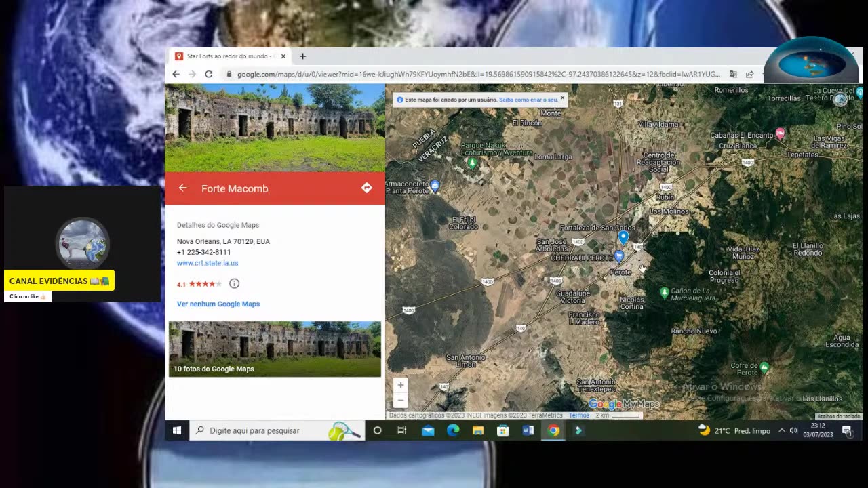Click the 'Nova Orleans, LA 70129, EUA' address
Image resolution: width=868 pixels, height=488 pixels.
[223, 241]
